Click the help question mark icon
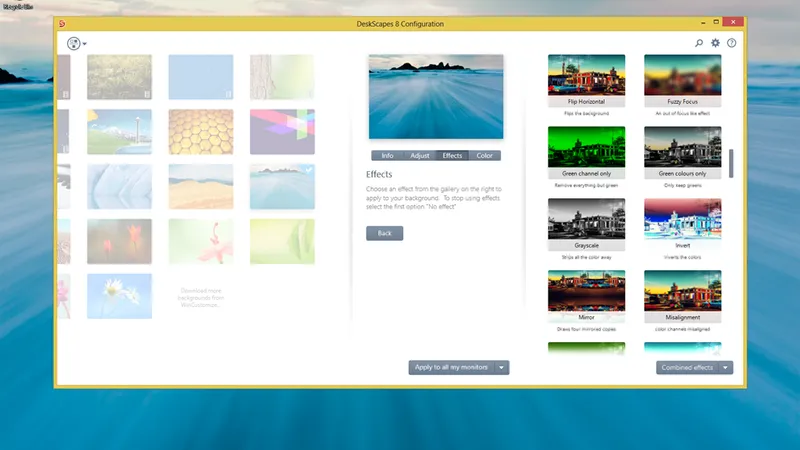 [x=731, y=43]
